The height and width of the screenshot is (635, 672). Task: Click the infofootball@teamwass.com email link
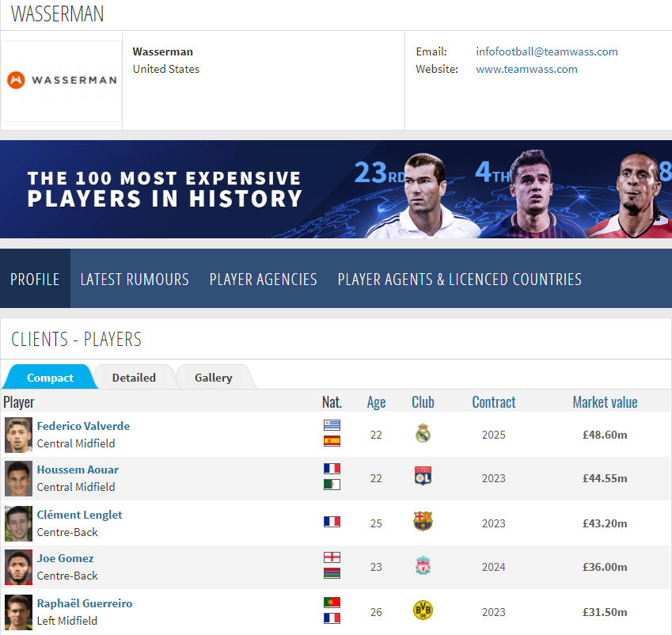pos(547,51)
